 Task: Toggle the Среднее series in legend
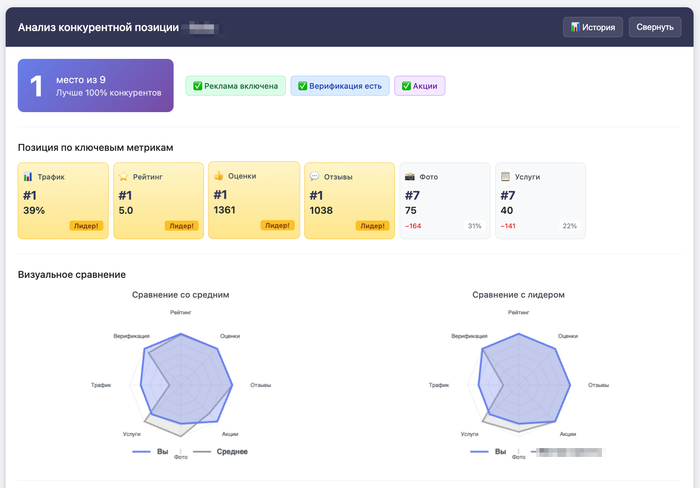pyautogui.click(x=222, y=452)
